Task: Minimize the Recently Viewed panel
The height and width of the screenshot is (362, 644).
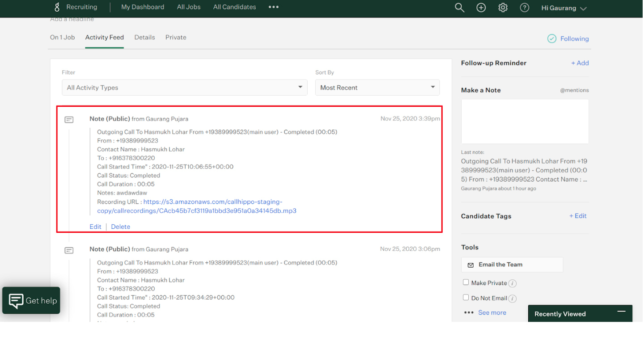Action: click(x=621, y=311)
